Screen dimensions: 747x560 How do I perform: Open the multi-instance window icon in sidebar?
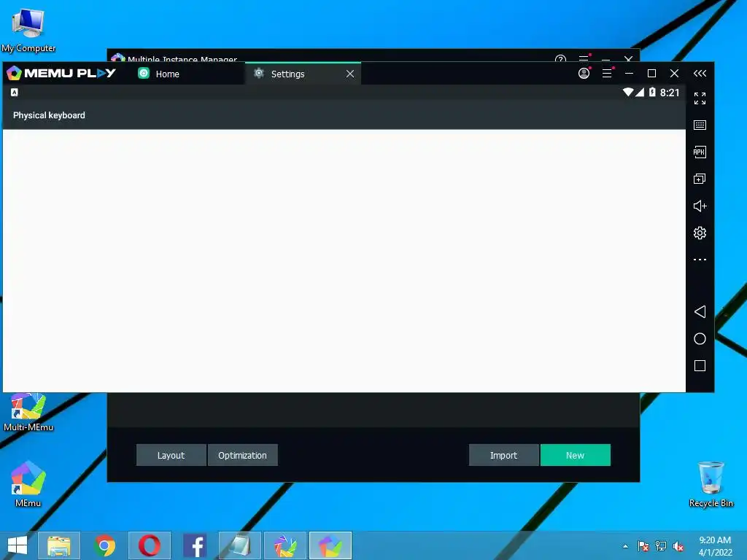point(700,179)
